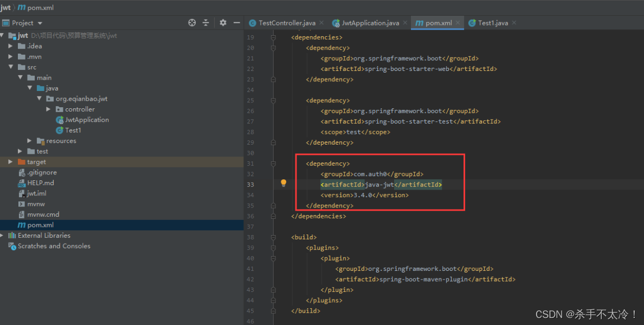
Task: Collapse the src folder
Action: pos(11,67)
